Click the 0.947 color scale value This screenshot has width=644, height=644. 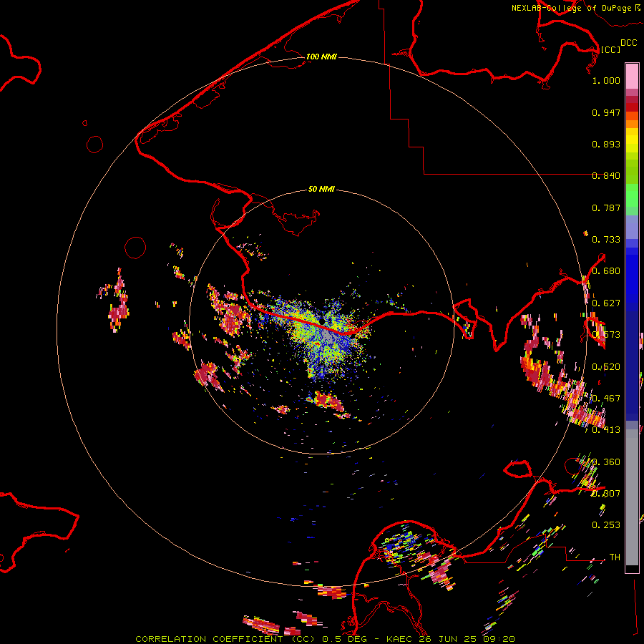(606, 112)
